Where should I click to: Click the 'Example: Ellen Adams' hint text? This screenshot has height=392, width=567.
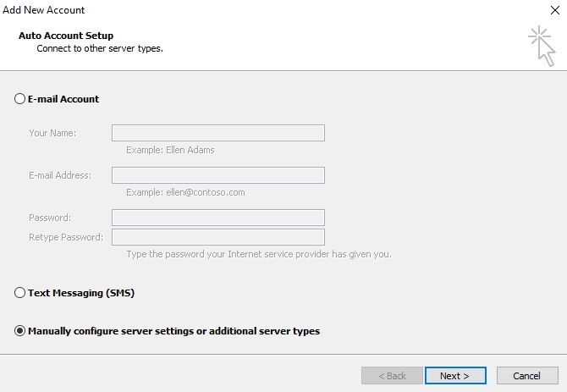[x=170, y=150]
